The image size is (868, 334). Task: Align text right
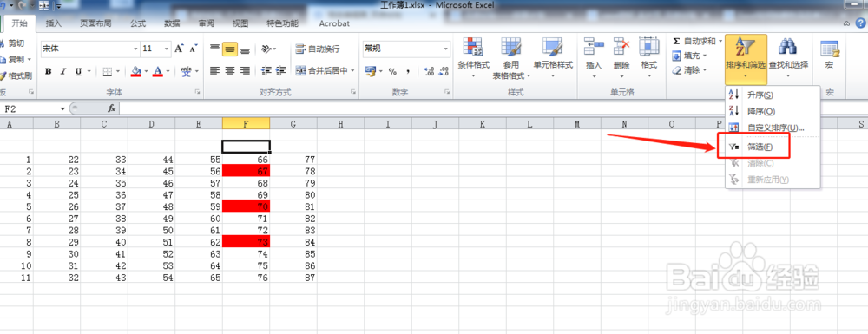pyautogui.click(x=245, y=71)
